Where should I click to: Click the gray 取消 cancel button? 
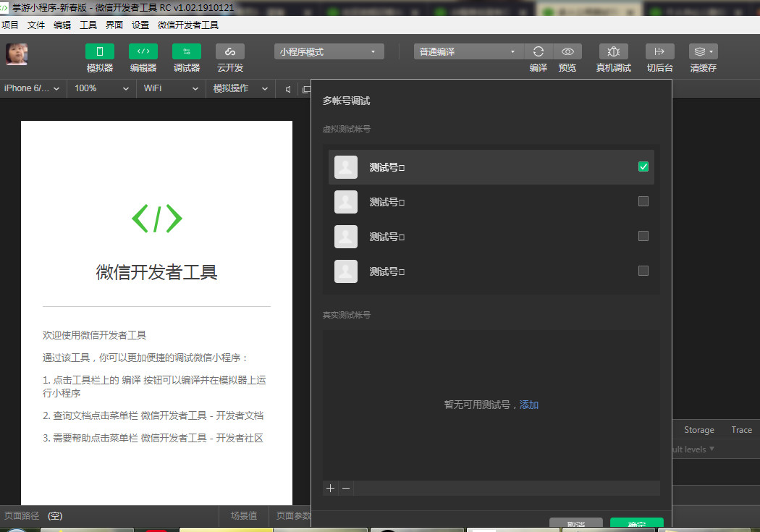576,523
